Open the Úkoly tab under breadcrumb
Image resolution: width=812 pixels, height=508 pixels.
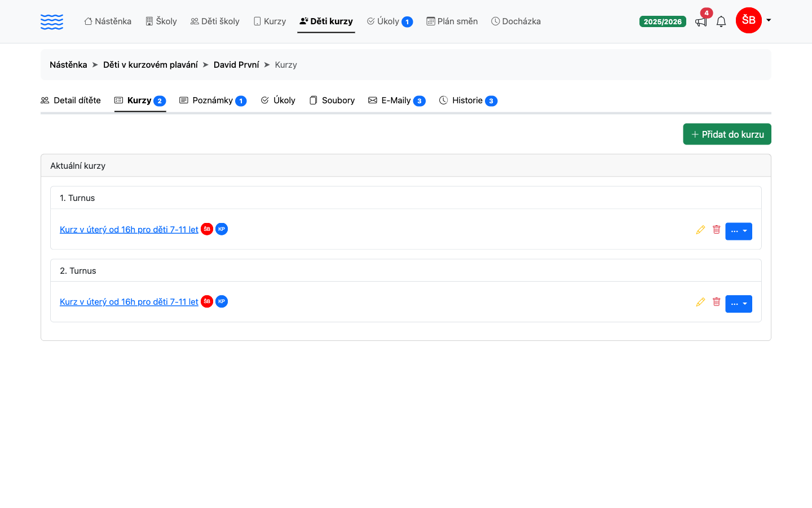278,100
